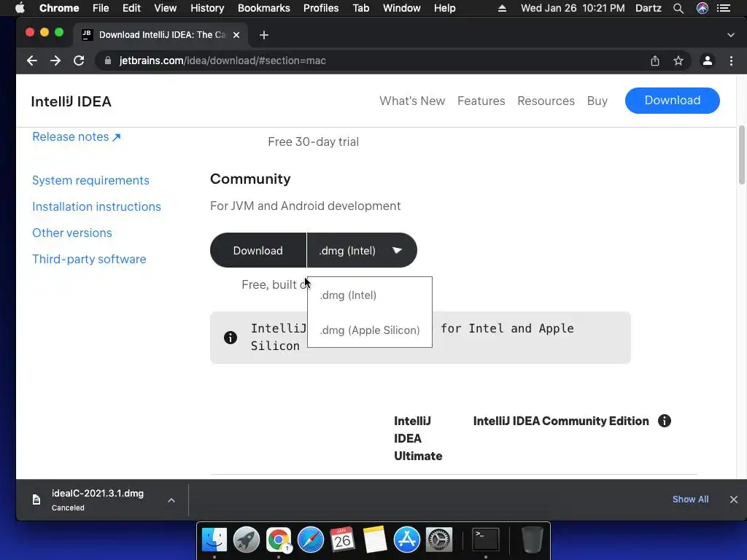This screenshot has height=560, width=747.
Task: Open the Resources menu
Action: (546, 101)
